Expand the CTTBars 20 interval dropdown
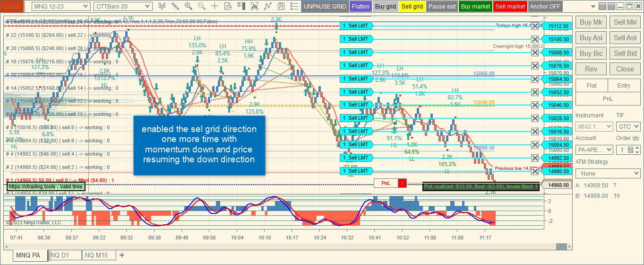Viewport: 644px width, 265px height. pyautogui.click(x=123, y=6)
